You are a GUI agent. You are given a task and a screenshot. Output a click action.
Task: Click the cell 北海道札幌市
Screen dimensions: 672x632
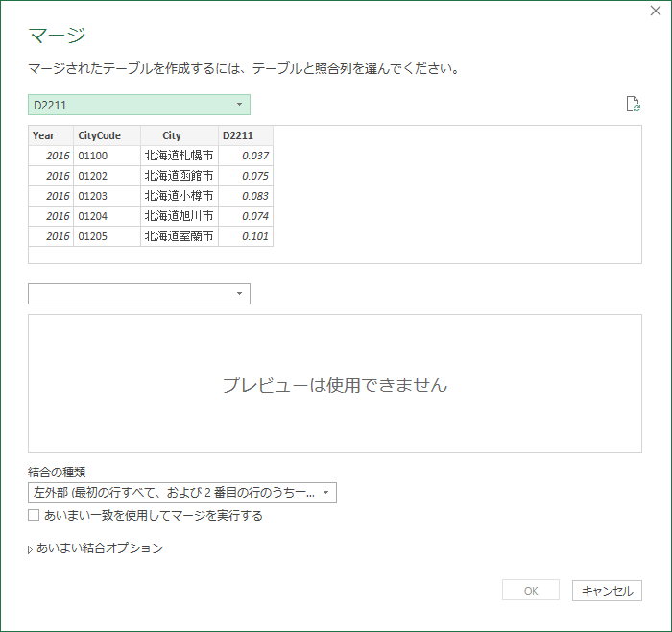[x=179, y=156]
